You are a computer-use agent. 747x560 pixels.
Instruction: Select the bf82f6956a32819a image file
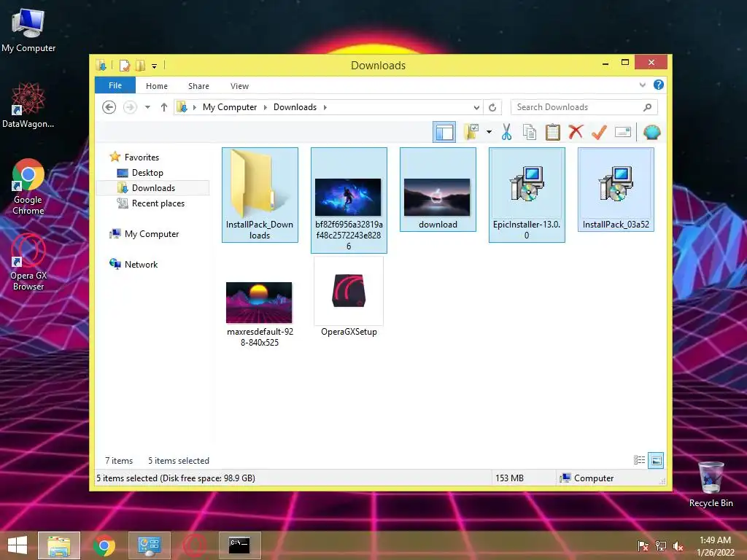click(349, 200)
